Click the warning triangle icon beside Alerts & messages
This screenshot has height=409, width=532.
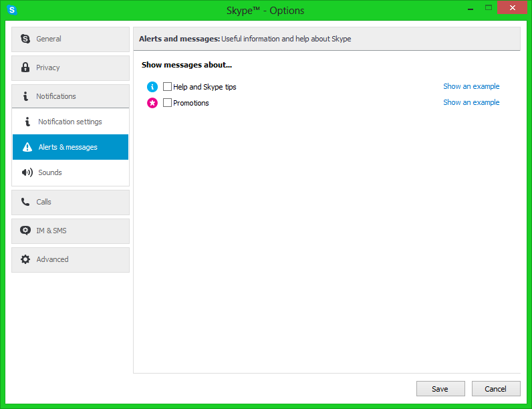click(x=27, y=147)
